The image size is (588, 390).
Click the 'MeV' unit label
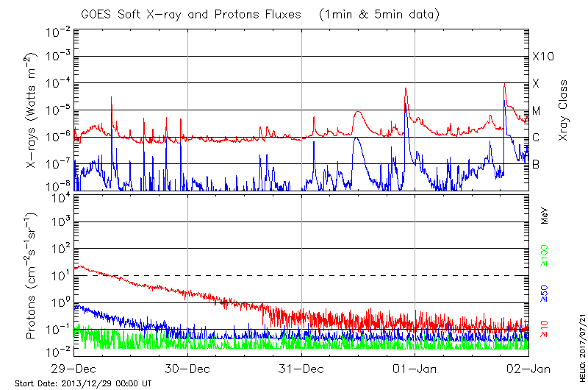tap(545, 216)
